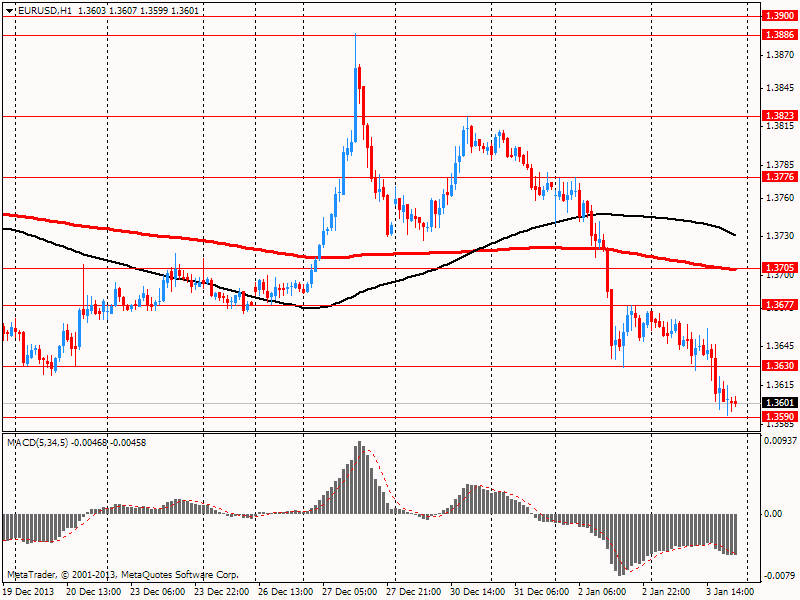
Task: Select the 1.3705 price level label
Action: [x=780, y=268]
